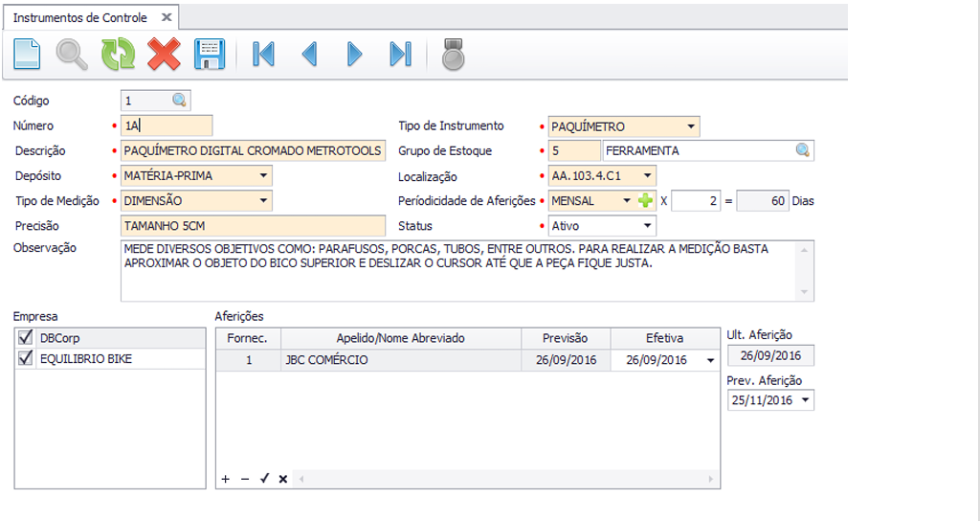Screen dimensions: 980x521
Task: Click the green plus next to MENSAL
Action: click(646, 201)
